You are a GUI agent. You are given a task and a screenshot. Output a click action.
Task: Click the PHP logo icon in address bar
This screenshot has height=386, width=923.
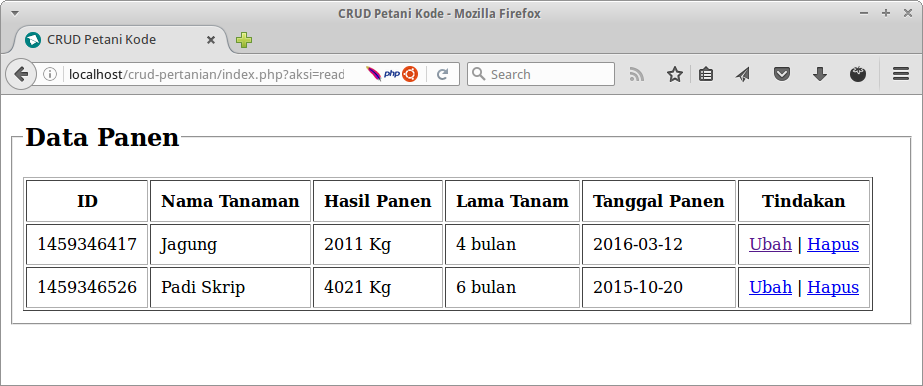pyautogui.click(x=392, y=74)
